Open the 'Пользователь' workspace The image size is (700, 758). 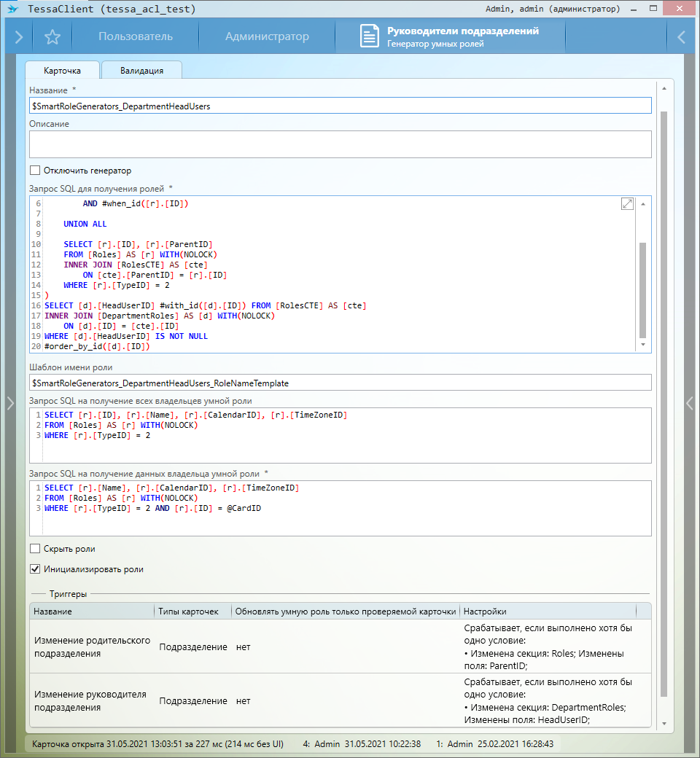pyautogui.click(x=136, y=37)
